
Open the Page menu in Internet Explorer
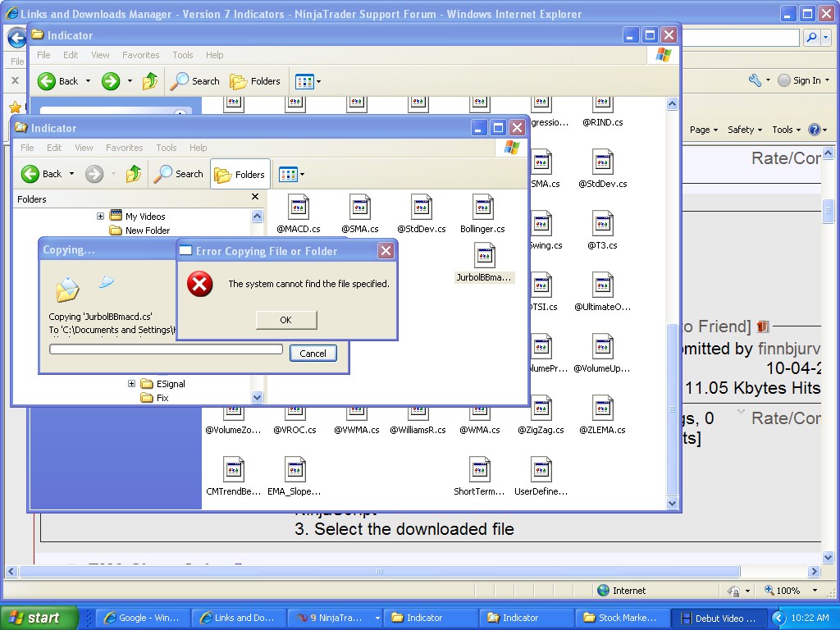703,130
